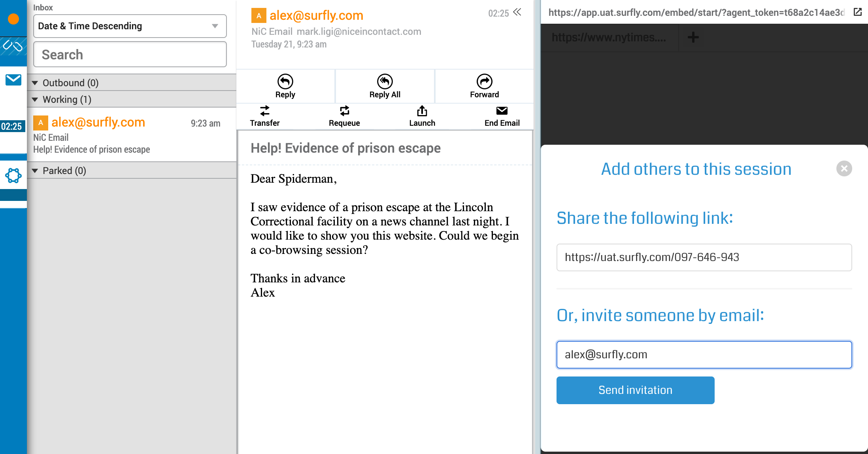This screenshot has width=868, height=454.
Task: Select the nytimes.com browser tab
Action: [608, 38]
